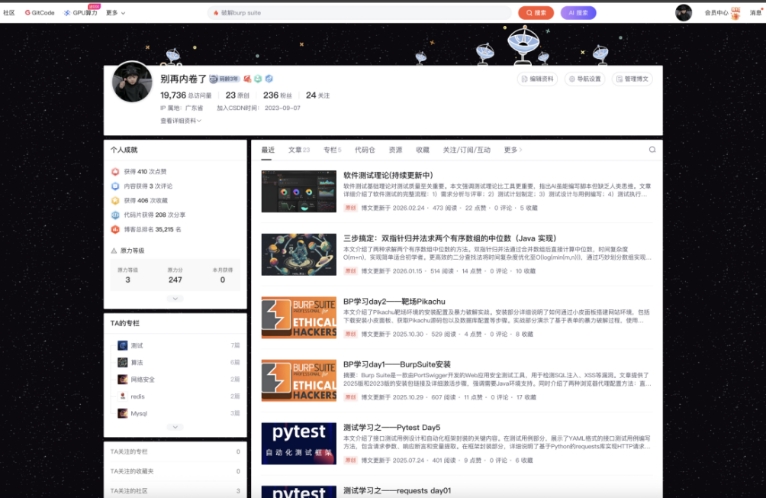Expand the 更多 tab in content tabs
The width and height of the screenshot is (767, 498).
pyautogui.click(x=513, y=150)
